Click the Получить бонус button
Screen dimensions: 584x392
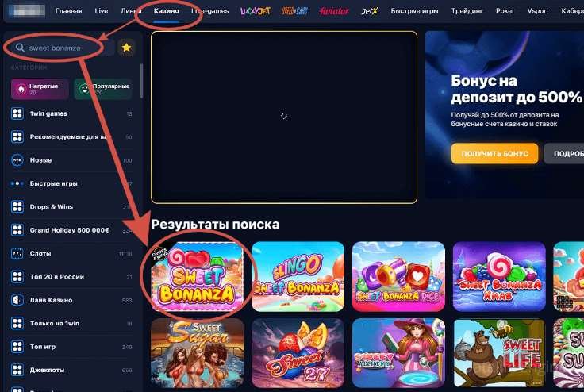[x=494, y=153]
